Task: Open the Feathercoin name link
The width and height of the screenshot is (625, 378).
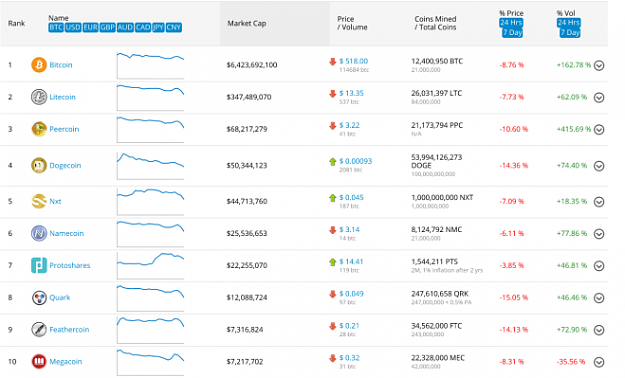Action: pyautogui.click(x=69, y=329)
